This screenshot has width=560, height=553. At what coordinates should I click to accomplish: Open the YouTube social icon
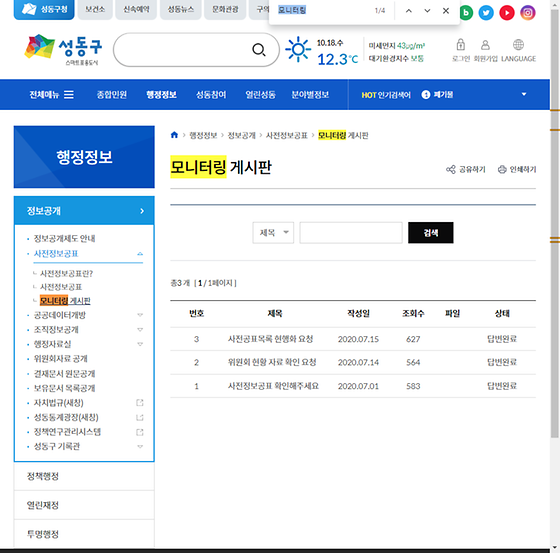[507, 13]
